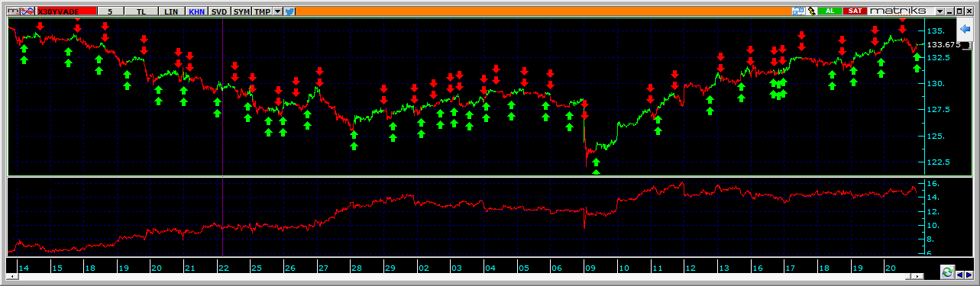Viewport: 980px width, 286px height.
Task: Open the period selector showing 5
Action: pyautogui.click(x=110, y=11)
